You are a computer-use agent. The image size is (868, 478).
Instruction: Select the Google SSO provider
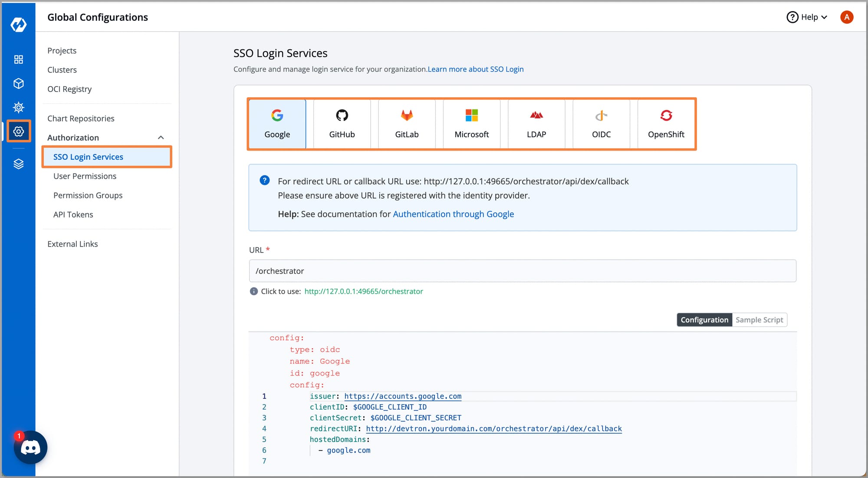pyautogui.click(x=277, y=124)
